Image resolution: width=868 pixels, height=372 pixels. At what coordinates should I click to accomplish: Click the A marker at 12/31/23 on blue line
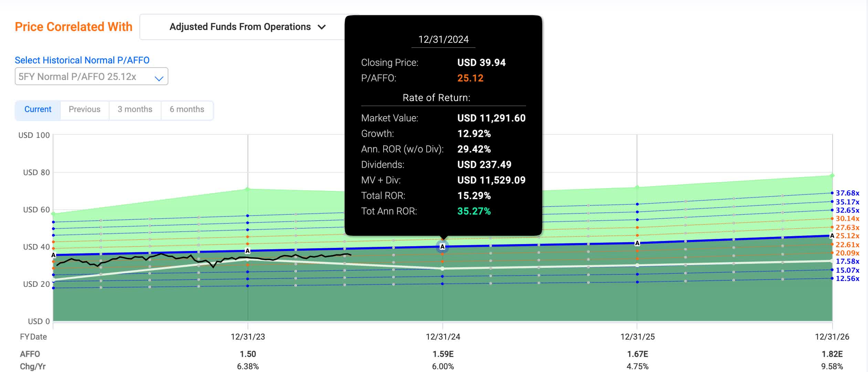tap(247, 251)
